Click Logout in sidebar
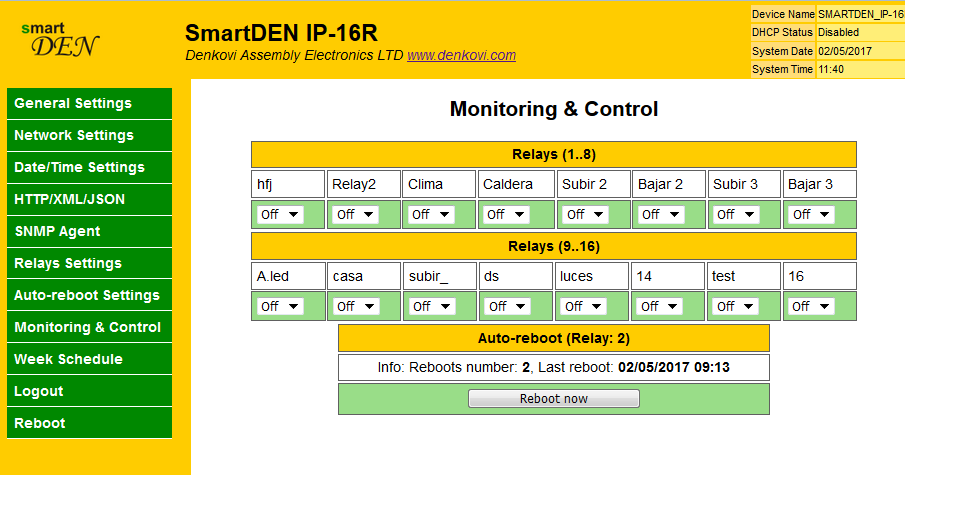Screen dimensions: 961x512 pos(89,391)
